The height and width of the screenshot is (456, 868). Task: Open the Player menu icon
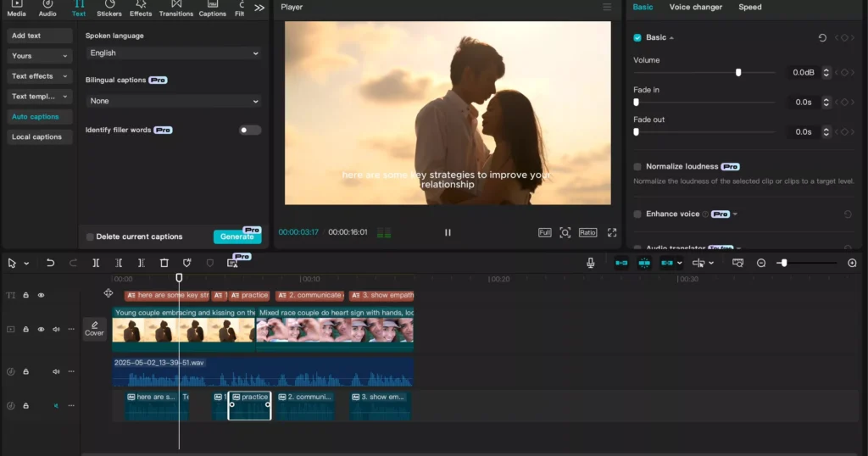tap(607, 7)
